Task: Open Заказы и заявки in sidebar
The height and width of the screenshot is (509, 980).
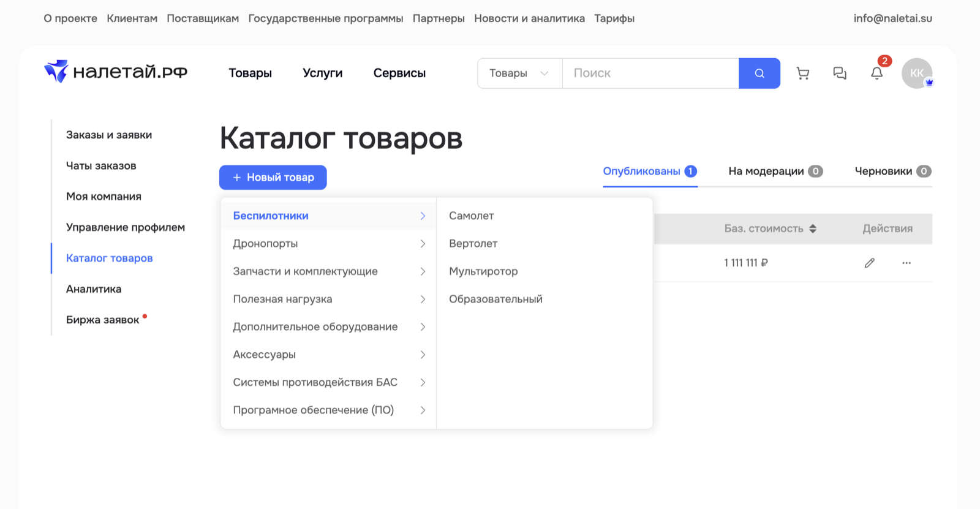Action: 109,135
